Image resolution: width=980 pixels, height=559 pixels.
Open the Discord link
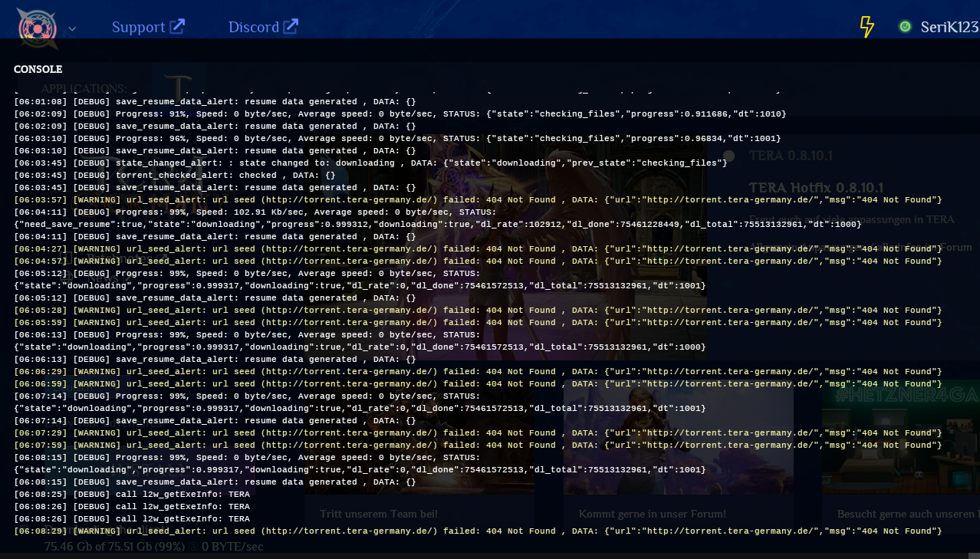(254, 27)
